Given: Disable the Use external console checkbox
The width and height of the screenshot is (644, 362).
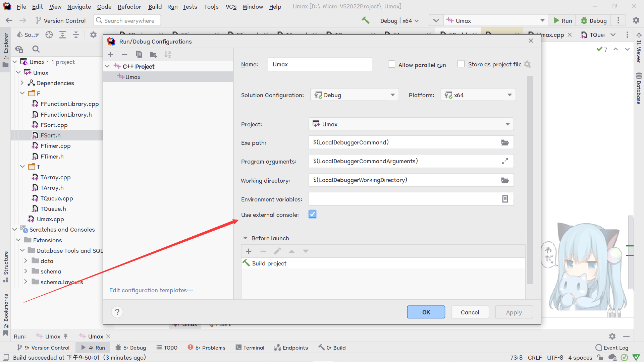Looking at the screenshot, I should coord(312,215).
